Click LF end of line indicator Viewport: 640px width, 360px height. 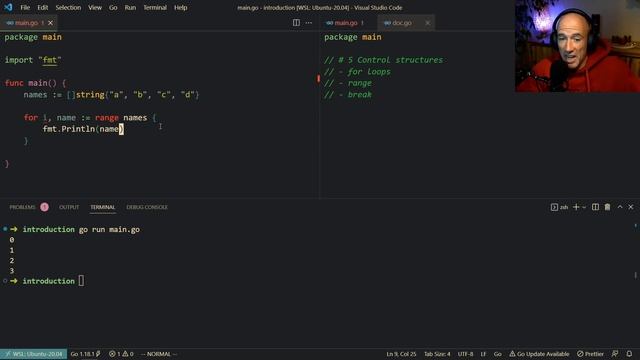(x=483, y=354)
